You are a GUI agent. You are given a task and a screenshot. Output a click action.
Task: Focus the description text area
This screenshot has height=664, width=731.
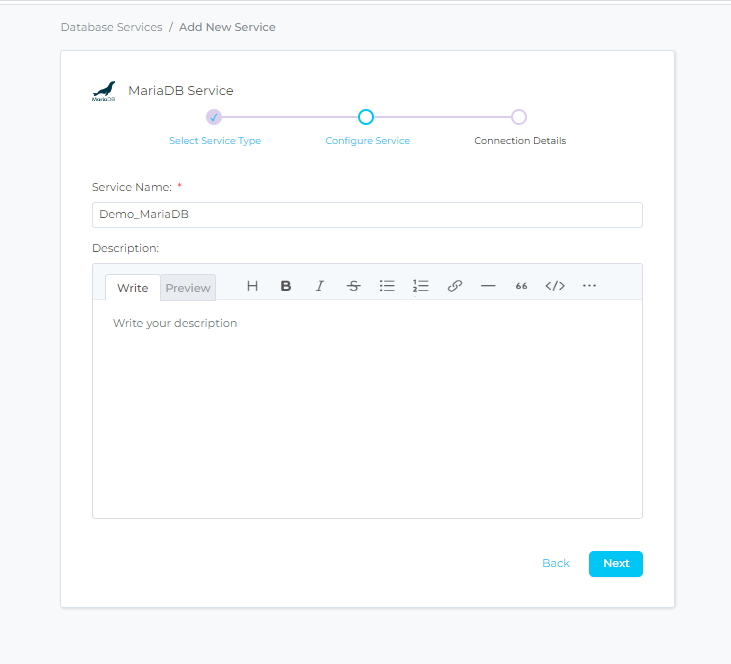pyautogui.click(x=367, y=410)
